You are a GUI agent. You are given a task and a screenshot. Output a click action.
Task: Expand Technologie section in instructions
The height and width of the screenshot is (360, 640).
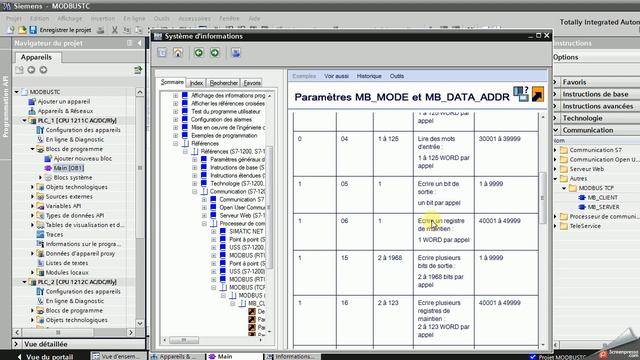click(556, 118)
